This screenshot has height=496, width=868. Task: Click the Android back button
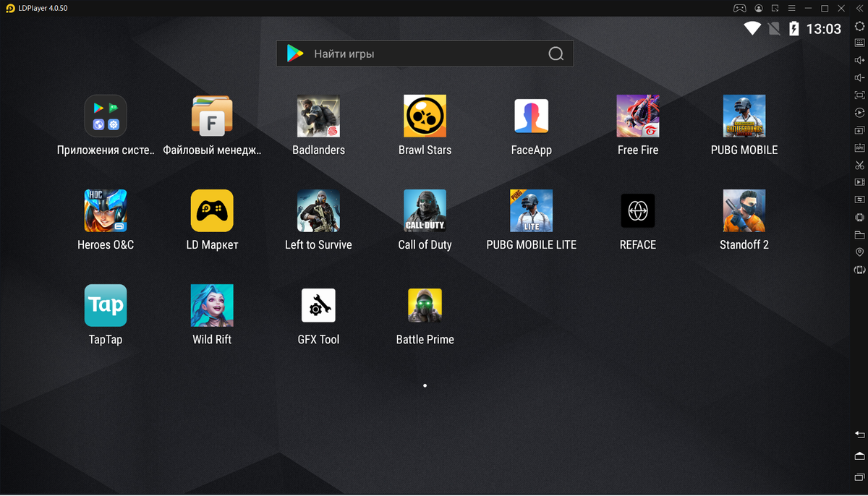[859, 434]
